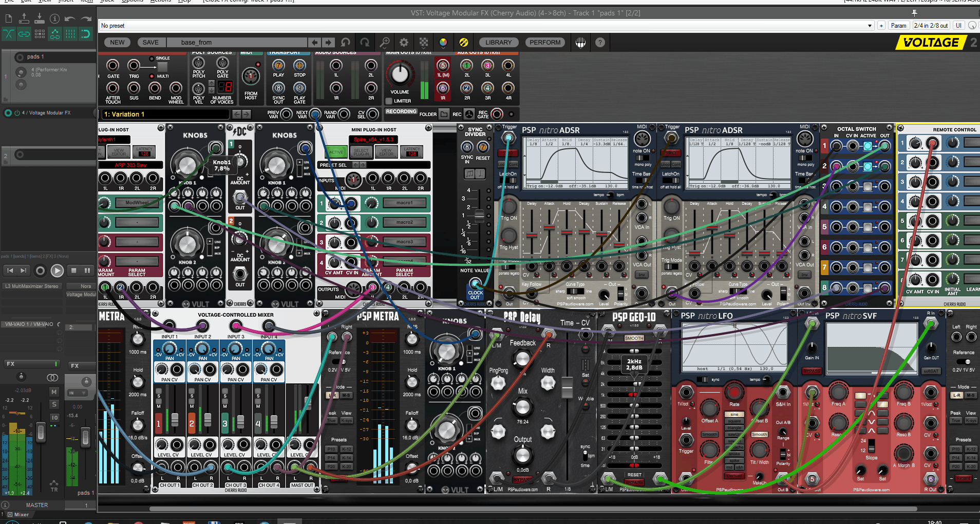Save project using the download-arrow toolbar icon
This screenshot has height=524, width=980.
(39, 19)
